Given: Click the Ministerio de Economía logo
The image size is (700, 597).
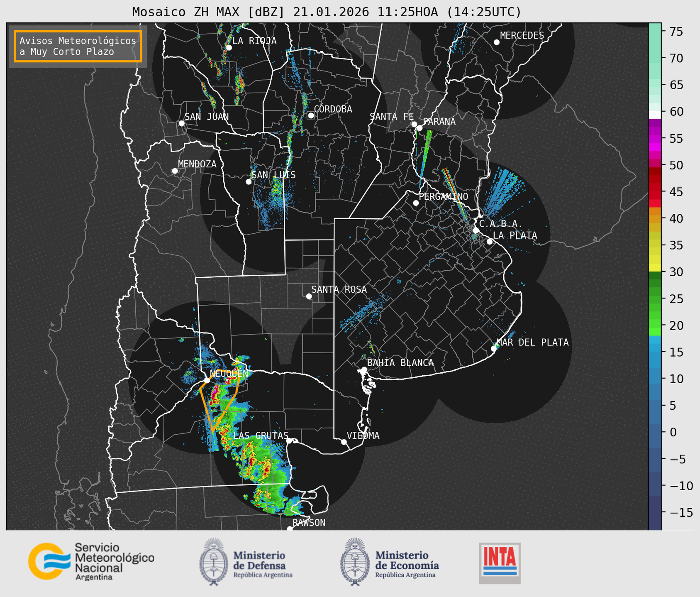Looking at the screenshot, I should [390, 562].
